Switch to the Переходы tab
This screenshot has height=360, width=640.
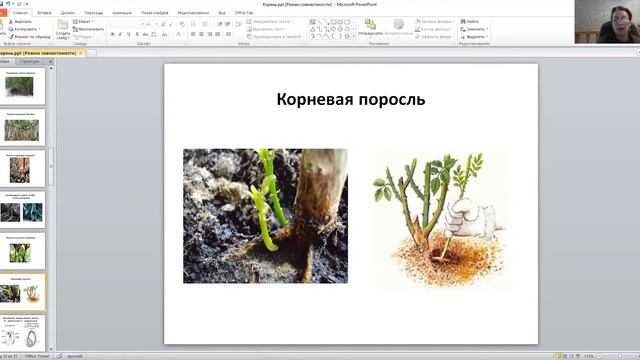pyautogui.click(x=93, y=13)
